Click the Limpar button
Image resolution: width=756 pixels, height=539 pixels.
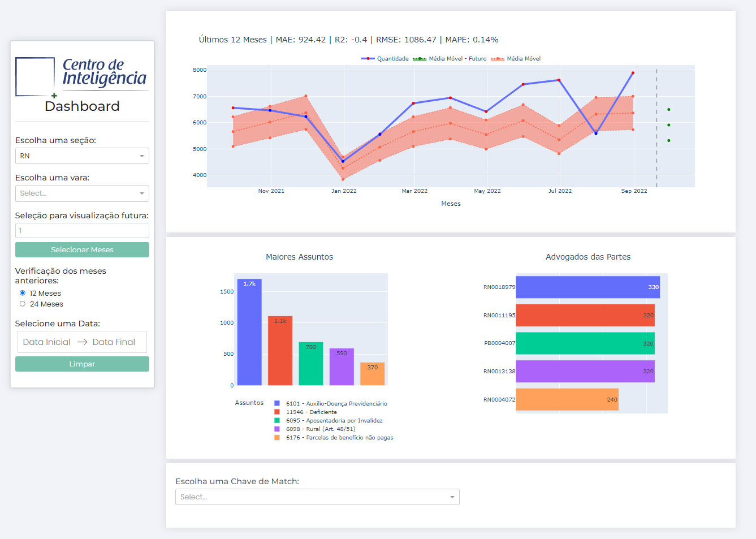pyautogui.click(x=82, y=364)
